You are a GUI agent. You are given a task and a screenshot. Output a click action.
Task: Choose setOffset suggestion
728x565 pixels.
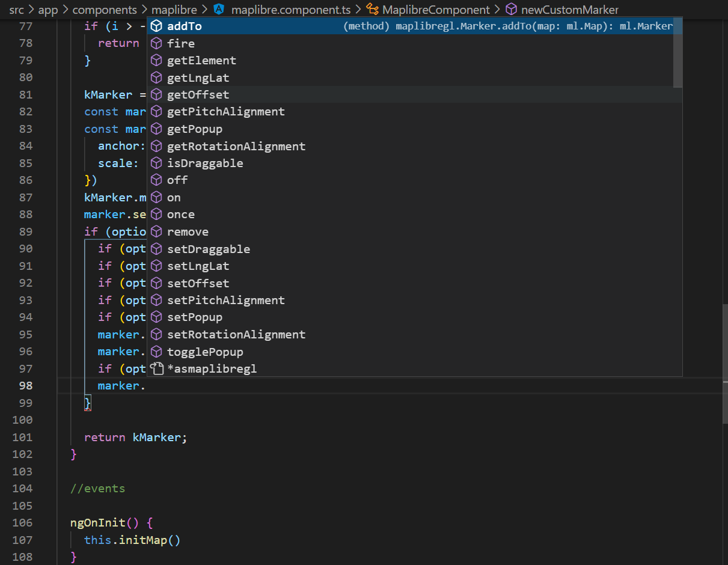coord(415,283)
